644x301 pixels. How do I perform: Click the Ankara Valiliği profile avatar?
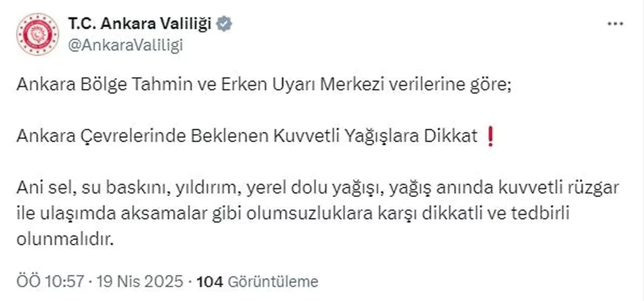(38, 34)
